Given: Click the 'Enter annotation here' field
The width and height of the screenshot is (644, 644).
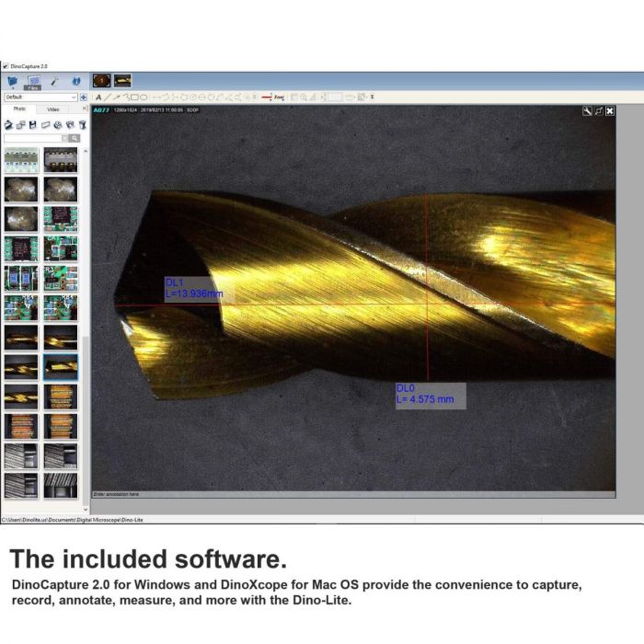Looking at the screenshot, I should click(352, 495).
